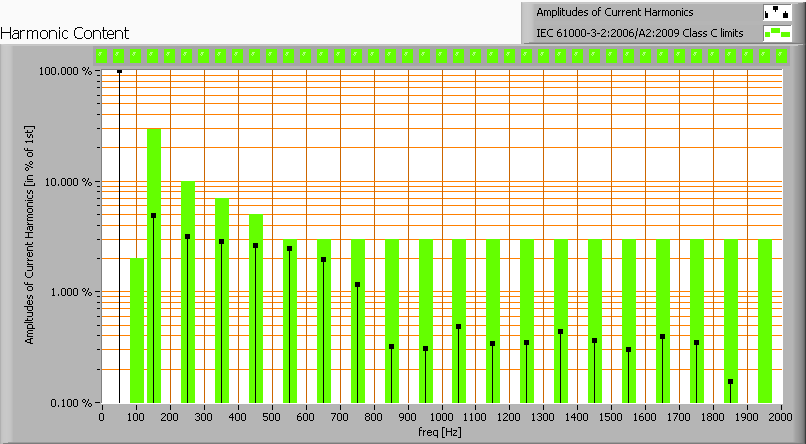Click the lowest data marker at 1850 Hz

pyautogui.click(x=731, y=382)
